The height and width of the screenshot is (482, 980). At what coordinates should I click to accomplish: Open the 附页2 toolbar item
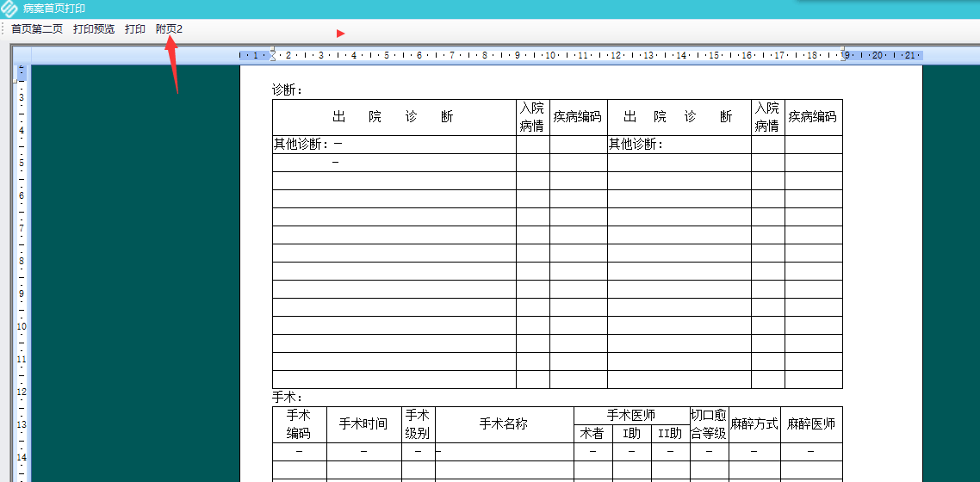click(x=170, y=29)
